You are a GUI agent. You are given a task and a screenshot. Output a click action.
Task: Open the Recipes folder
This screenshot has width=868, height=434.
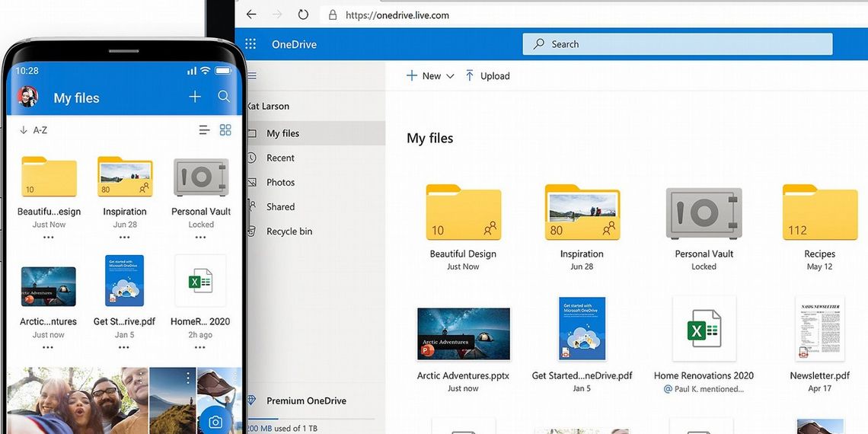pyautogui.click(x=820, y=212)
